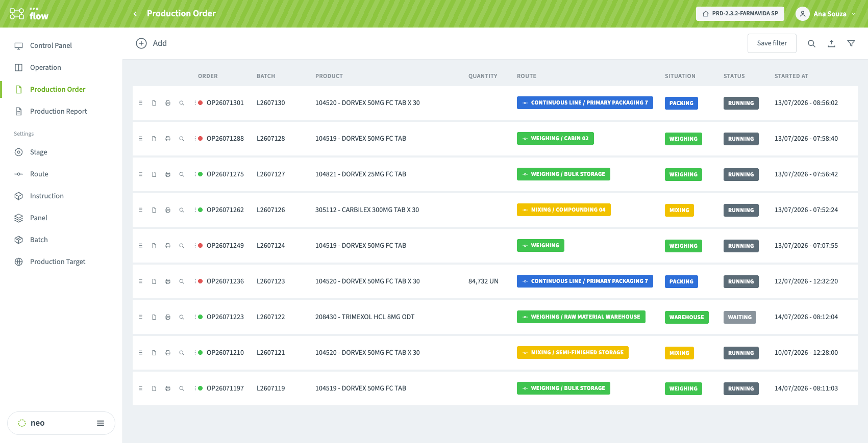Print order OP26071236 with the printer icon

[168, 281]
